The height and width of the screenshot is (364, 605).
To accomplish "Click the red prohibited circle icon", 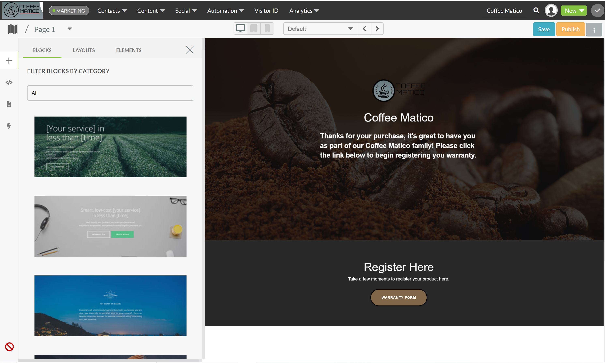I will [9, 347].
